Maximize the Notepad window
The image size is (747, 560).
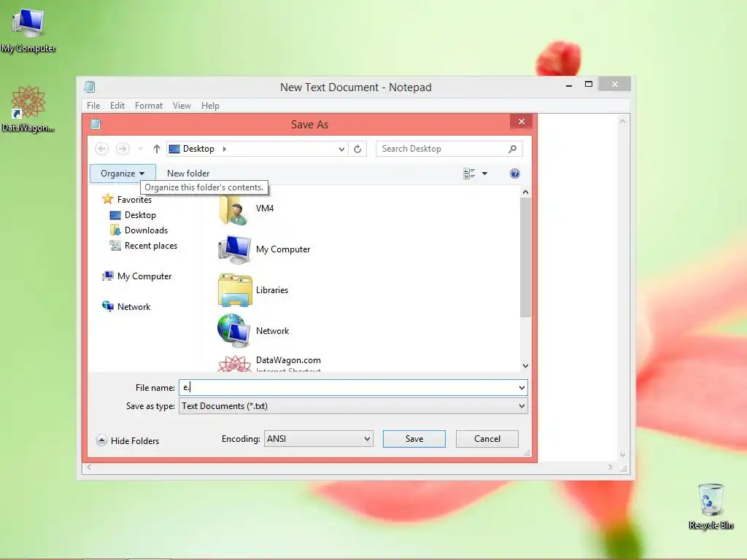tap(589, 85)
